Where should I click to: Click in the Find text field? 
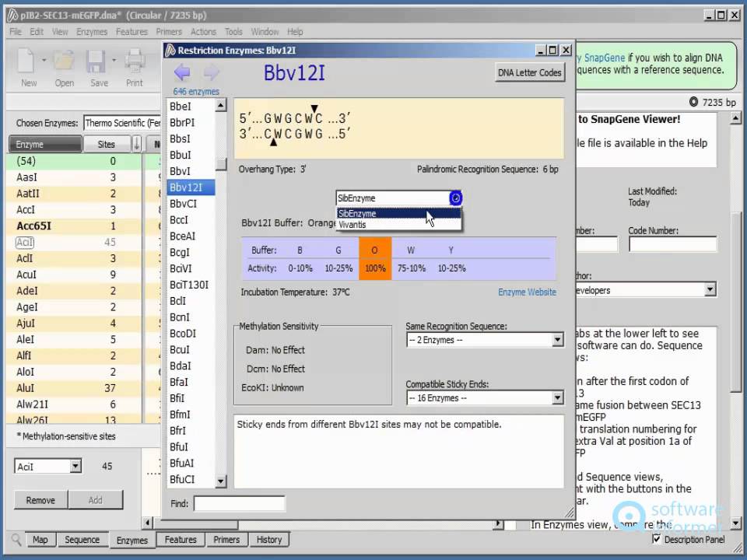[x=240, y=503]
